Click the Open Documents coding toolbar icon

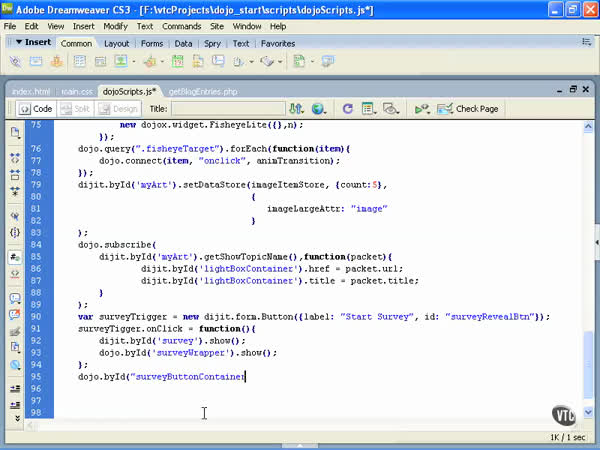(x=15, y=133)
